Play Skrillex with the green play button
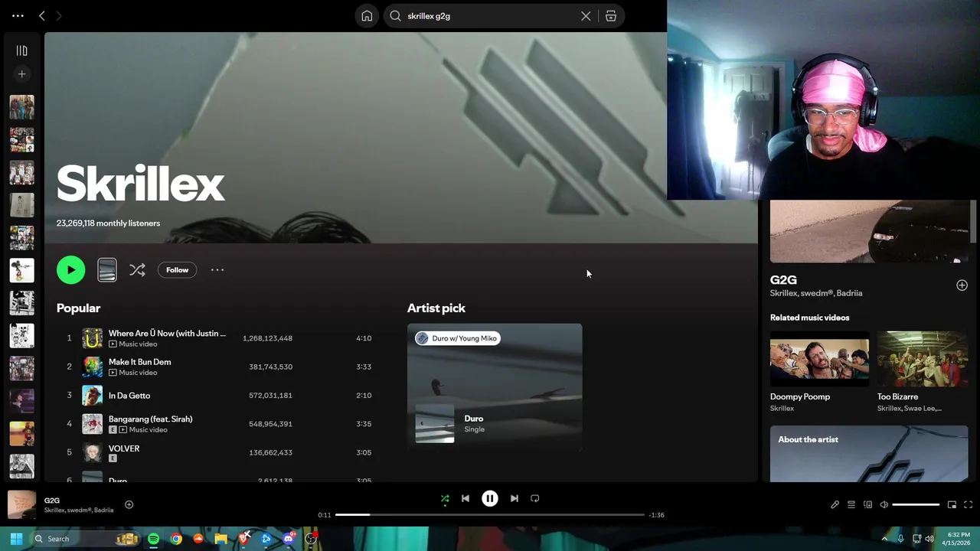The width and height of the screenshot is (980, 551). pos(71,269)
